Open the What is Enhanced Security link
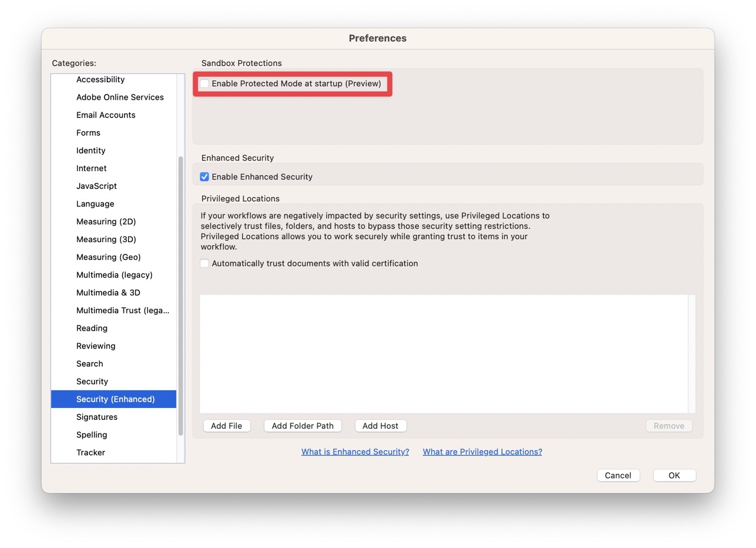 [355, 451]
